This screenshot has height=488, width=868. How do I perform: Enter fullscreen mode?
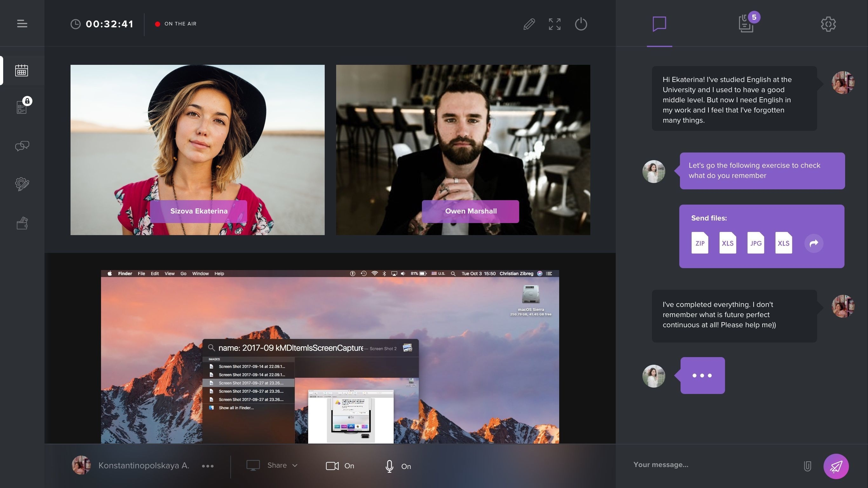(x=555, y=24)
